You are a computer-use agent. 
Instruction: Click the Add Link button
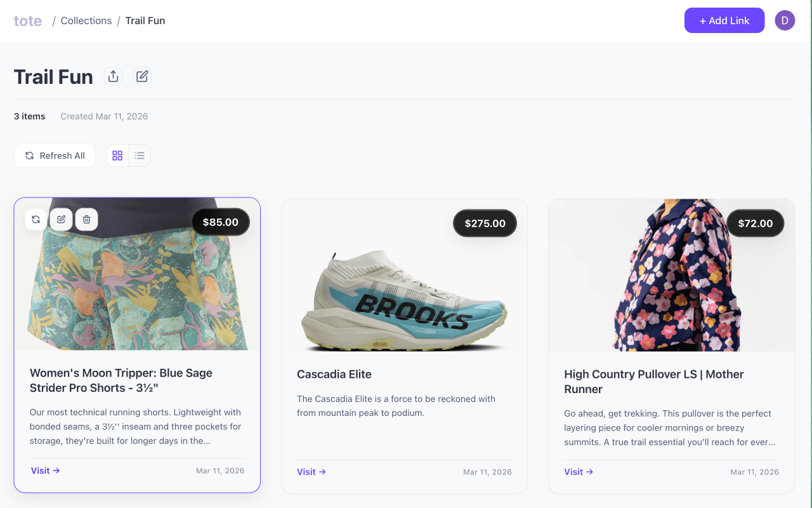pyautogui.click(x=724, y=20)
